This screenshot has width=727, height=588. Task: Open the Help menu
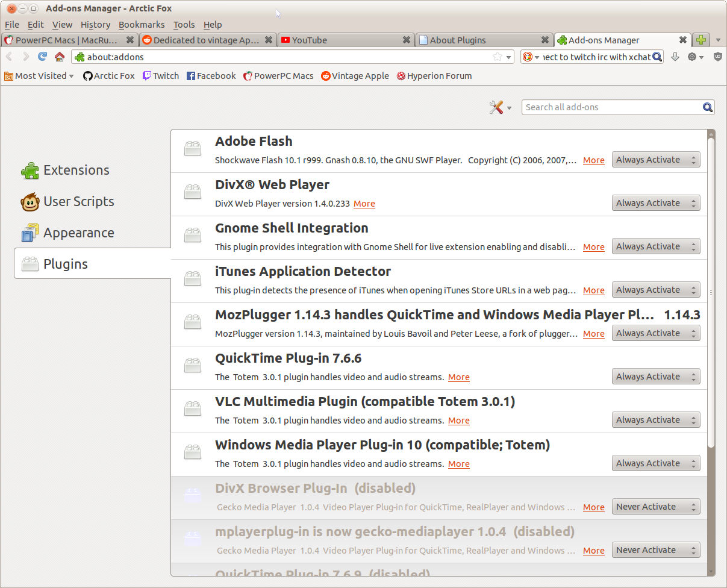click(x=213, y=25)
